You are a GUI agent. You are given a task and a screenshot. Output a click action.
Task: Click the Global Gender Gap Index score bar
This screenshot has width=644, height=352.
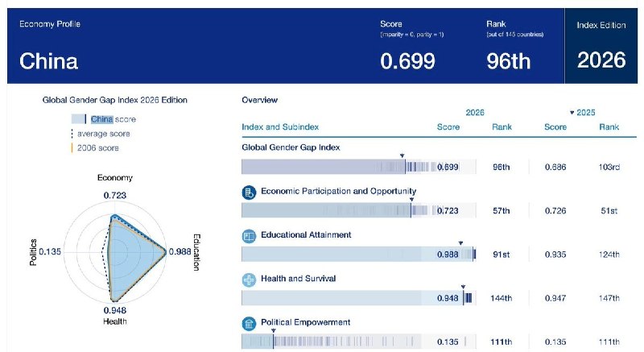359,167
